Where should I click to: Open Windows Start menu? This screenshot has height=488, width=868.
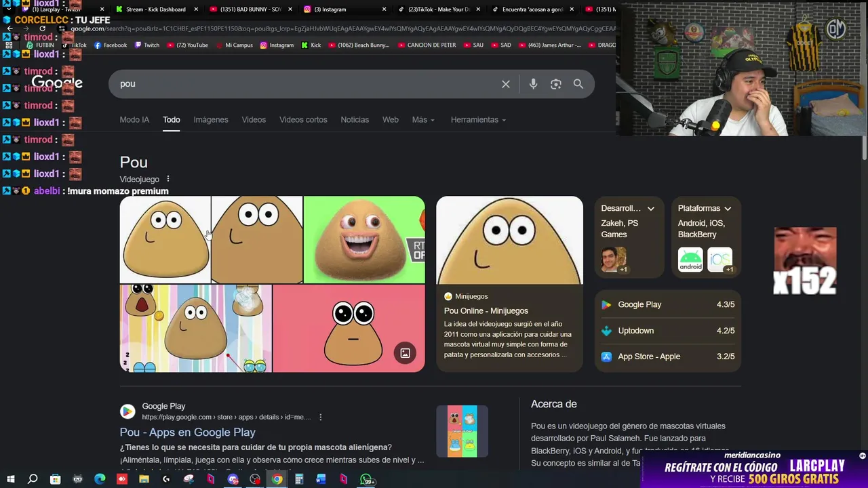[10, 479]
